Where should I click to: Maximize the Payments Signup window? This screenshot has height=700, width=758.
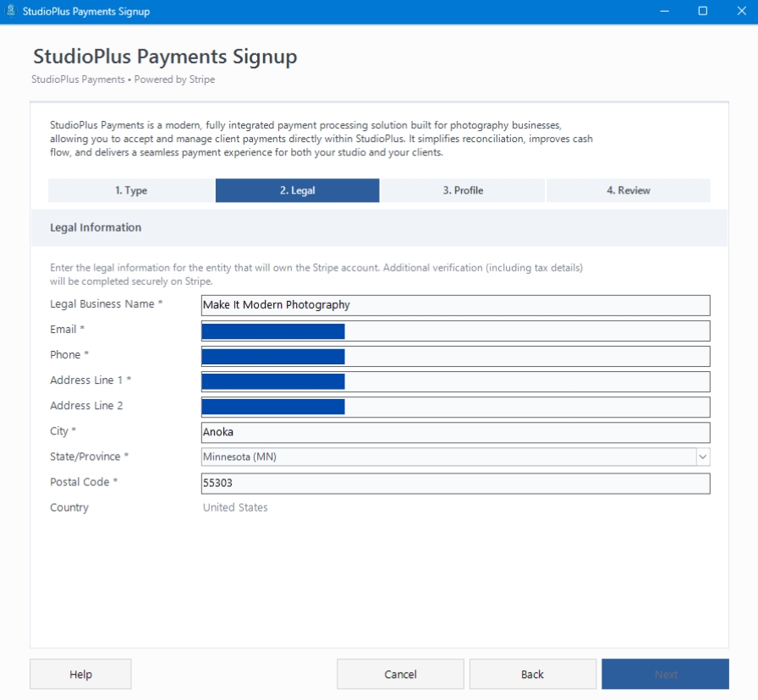pyautogui.click(x=702, y=12)
